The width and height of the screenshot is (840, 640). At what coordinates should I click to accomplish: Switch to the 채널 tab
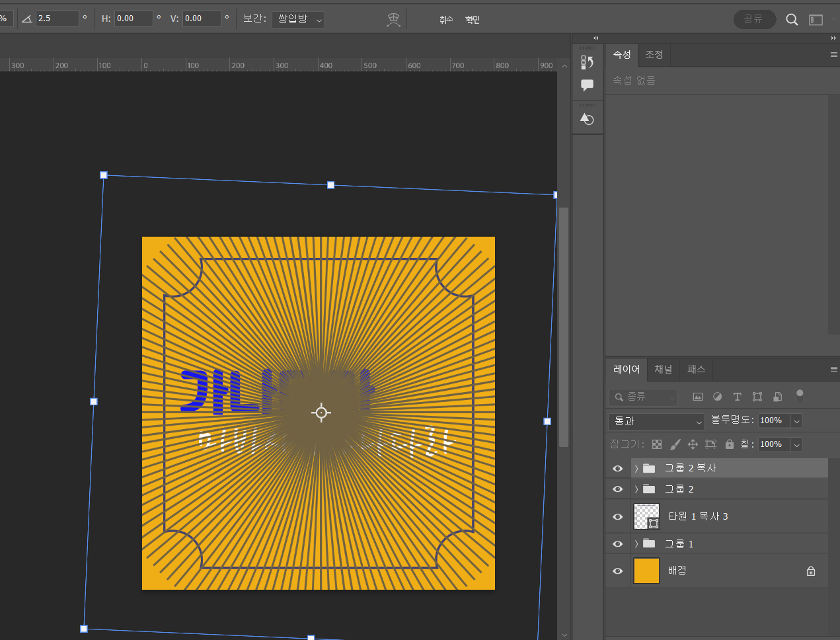pyautogui.click(x=664, y=370)
